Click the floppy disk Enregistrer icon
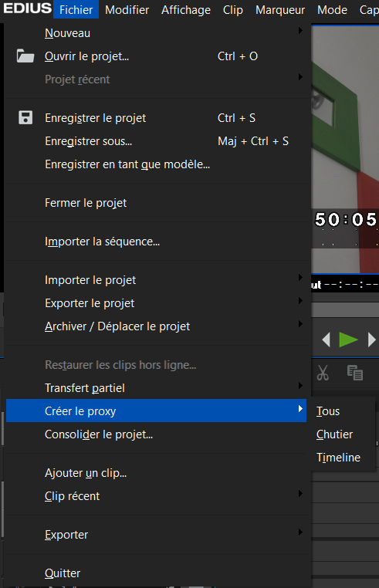Screen dimensions: 379x588 coord(25,118)
